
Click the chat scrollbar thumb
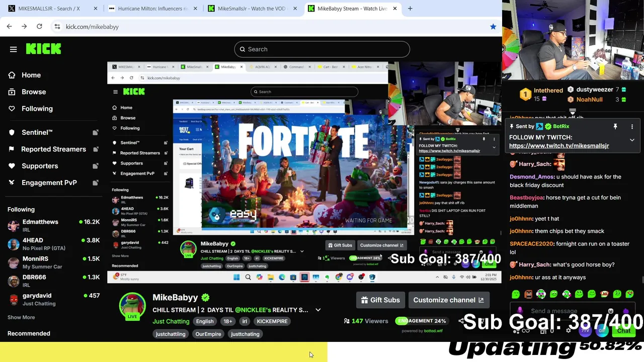pos(642,280)
